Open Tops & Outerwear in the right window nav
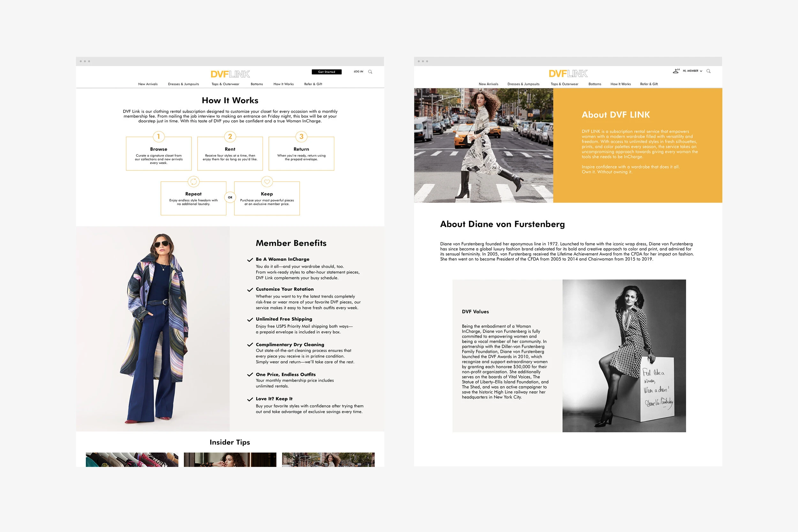This screenshot has width=798, height=532. [565, 84]
